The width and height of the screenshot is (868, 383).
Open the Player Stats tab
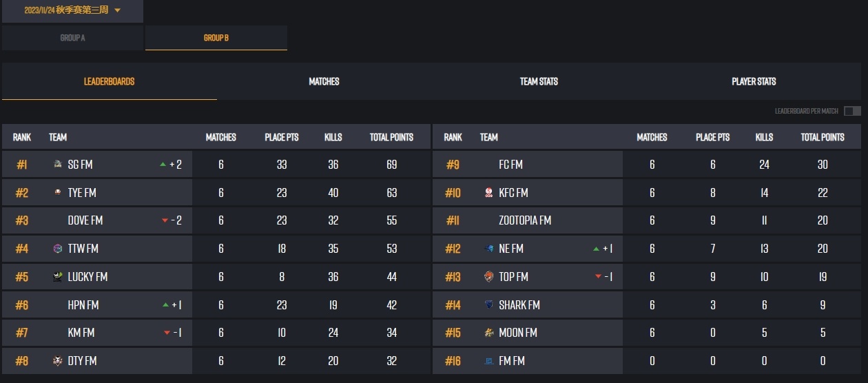(754, 81)
